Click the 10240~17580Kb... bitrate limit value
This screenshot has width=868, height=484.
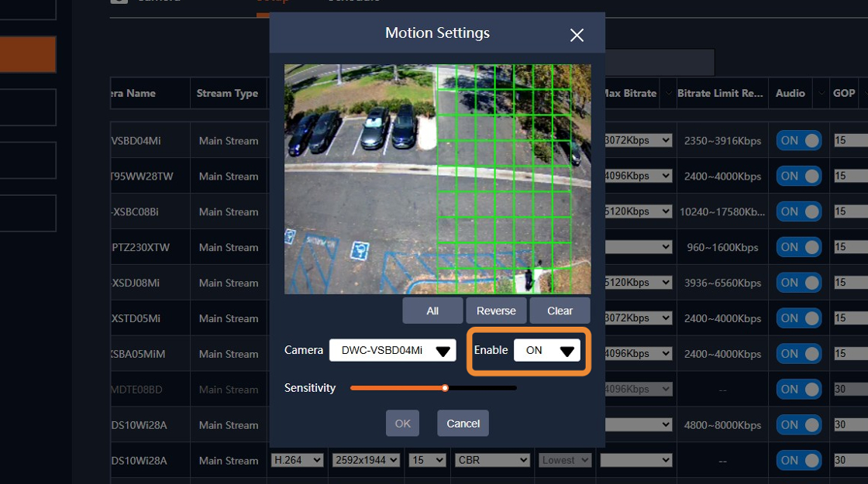click(x=722, y=212)
